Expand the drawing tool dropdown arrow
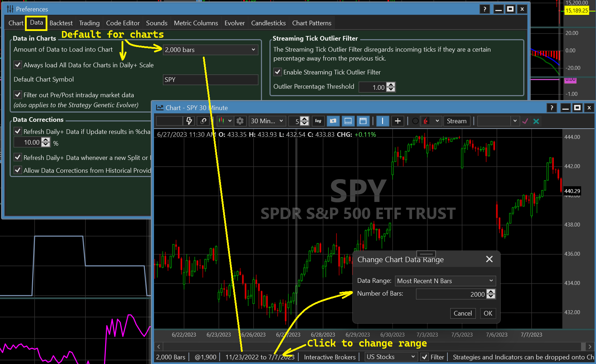The width and height of the screenshot is (596, 364). click(x=437, y=121)
